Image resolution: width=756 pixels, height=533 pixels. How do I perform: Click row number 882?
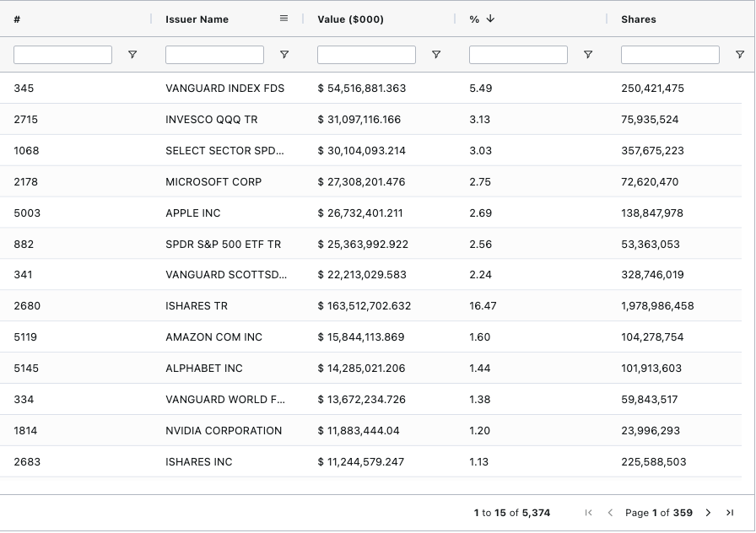pos(24,245)
